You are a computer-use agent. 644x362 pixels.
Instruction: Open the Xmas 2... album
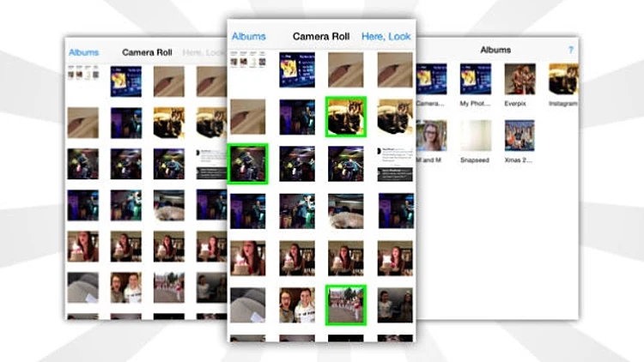519,139
